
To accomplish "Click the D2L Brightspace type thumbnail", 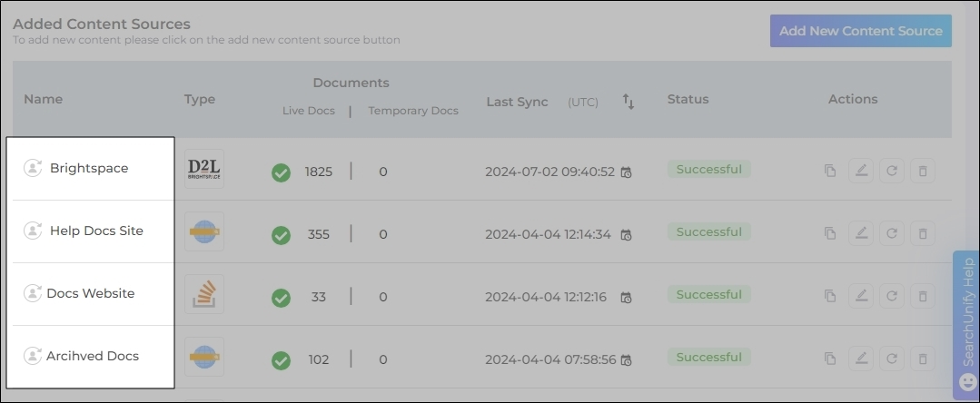I will point(203,169).
